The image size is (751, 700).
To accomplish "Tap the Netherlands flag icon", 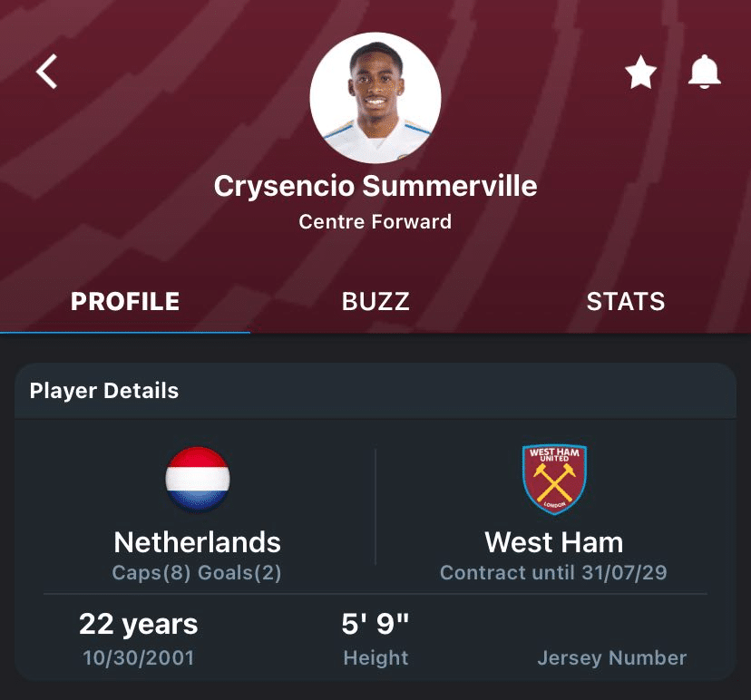I will (198, 480).
